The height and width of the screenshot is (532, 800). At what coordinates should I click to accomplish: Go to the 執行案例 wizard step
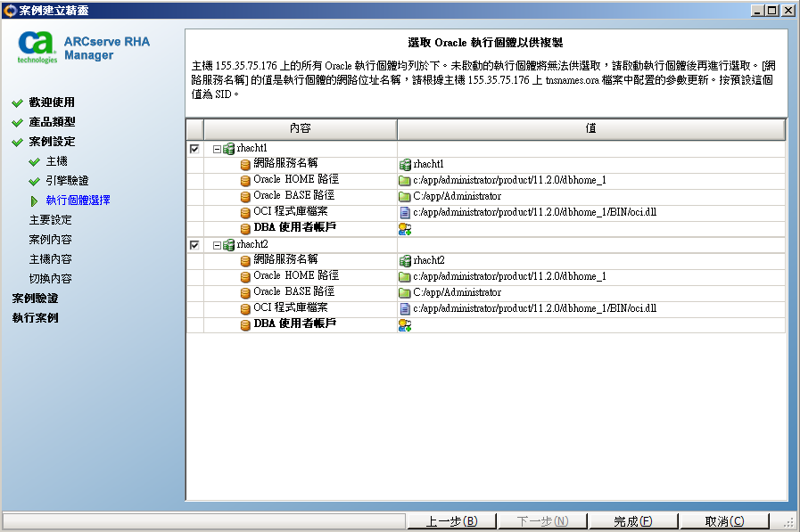(35, 317)
